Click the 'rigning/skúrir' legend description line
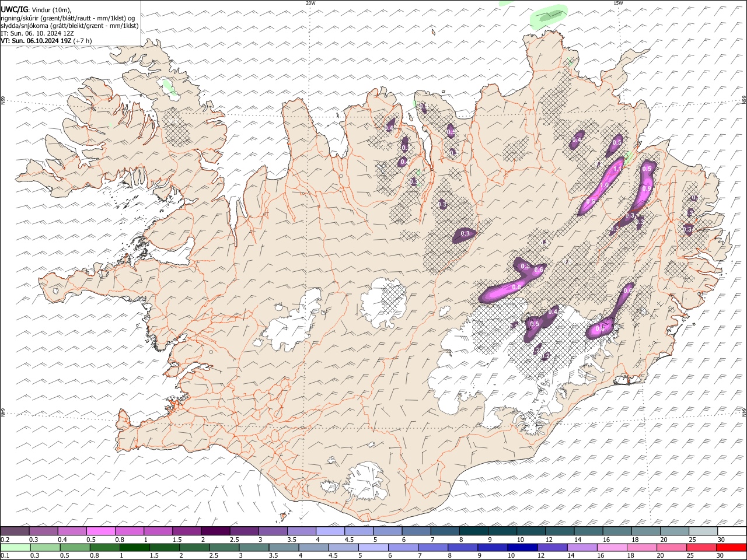 [x=68, y=18]
